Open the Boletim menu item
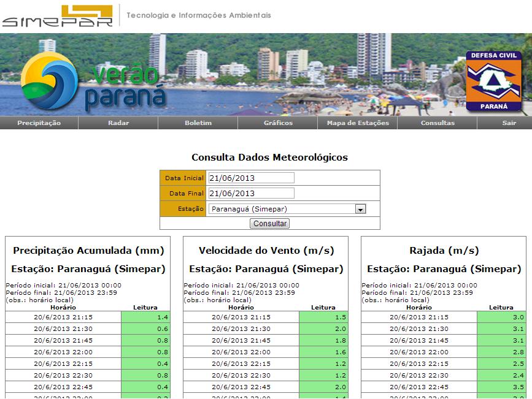 (198, 123)
